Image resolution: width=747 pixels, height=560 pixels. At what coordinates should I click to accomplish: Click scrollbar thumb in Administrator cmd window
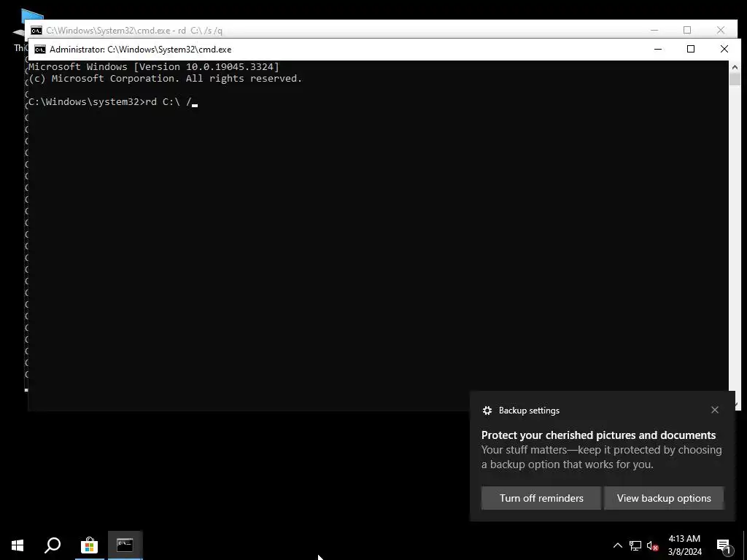click(734, 79)
